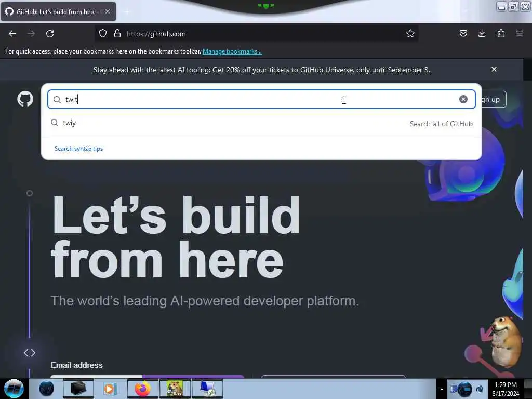Dismiss the GitHub Universe banner
The height and width of the screenshot is (399, 532).
tap(494, 69)
